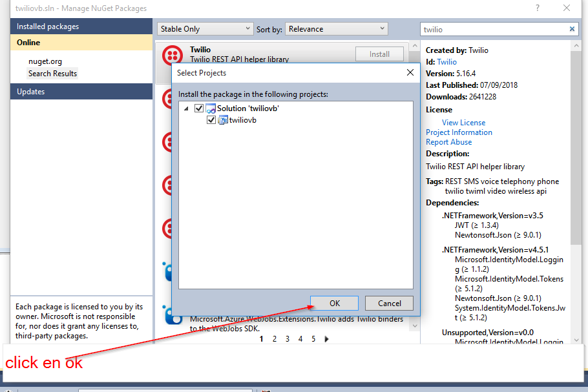Click 'Last Published: 07/09/2018' text
Viewport: 588px width, 392px height.
(x=472, y=85)
